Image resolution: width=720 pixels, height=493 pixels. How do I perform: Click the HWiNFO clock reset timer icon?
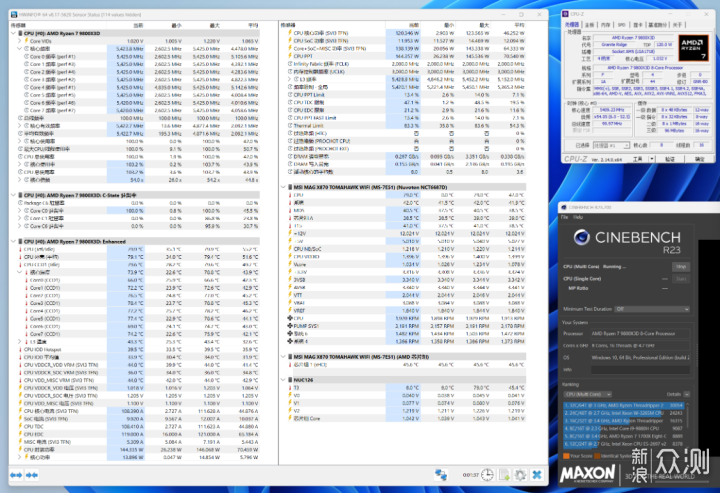click(487, 475)
